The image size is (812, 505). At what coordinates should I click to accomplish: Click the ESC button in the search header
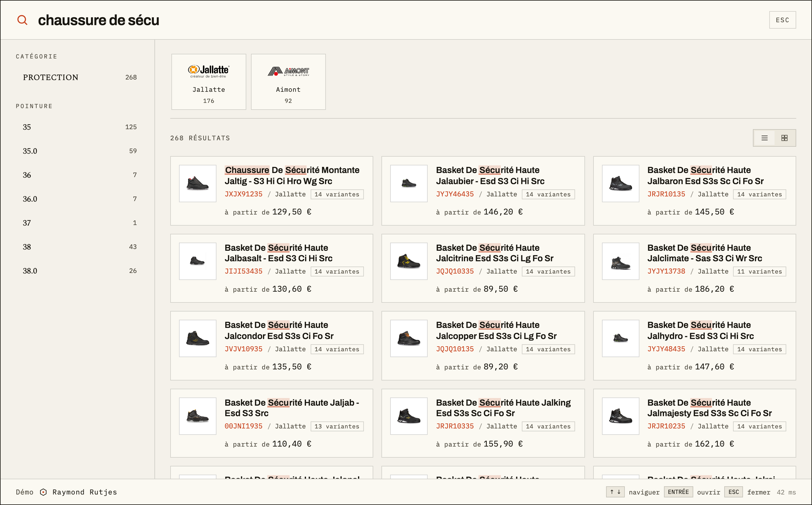point(782,20)
